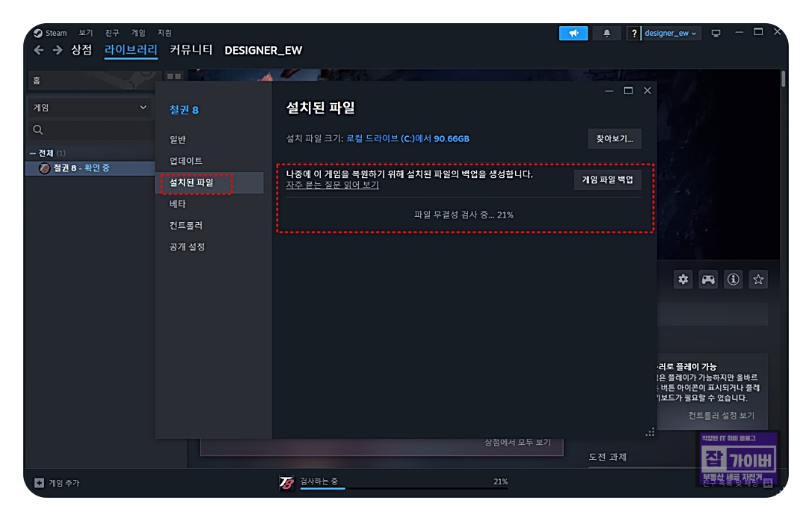Click the 홈 library home button
The image size is (812, 521).
pos(93,80)
